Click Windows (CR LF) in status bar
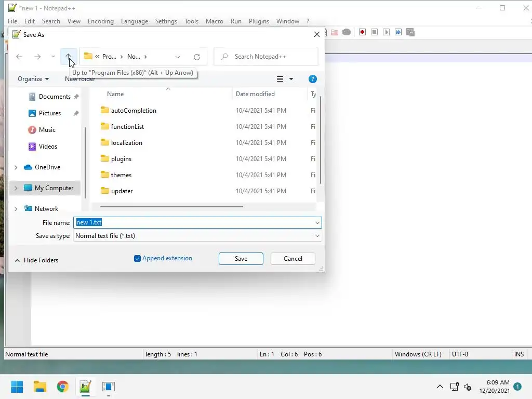The image size is (532, 399). coord(418,354)
